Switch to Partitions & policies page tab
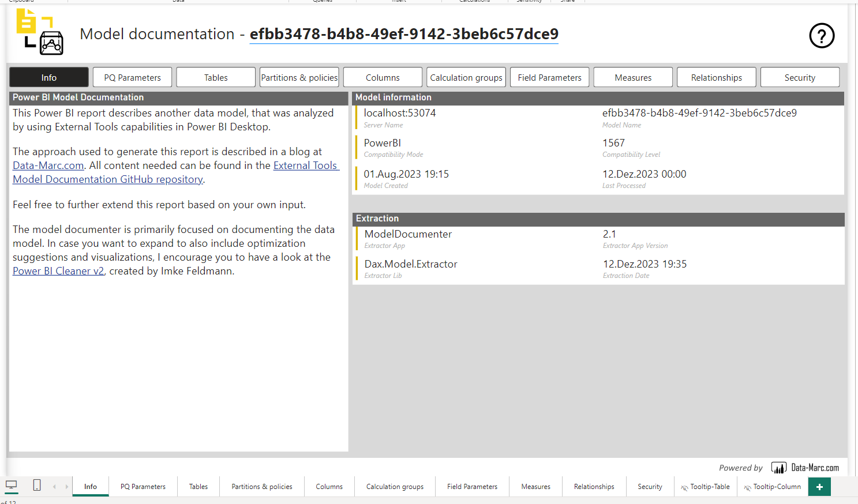This screenshot has width=858, height=504. coord(262,487)
